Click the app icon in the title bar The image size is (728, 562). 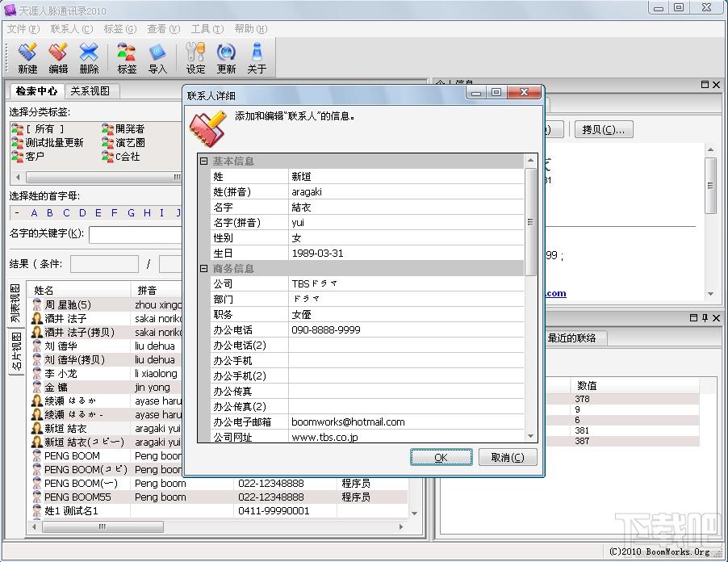coord(10,10)
